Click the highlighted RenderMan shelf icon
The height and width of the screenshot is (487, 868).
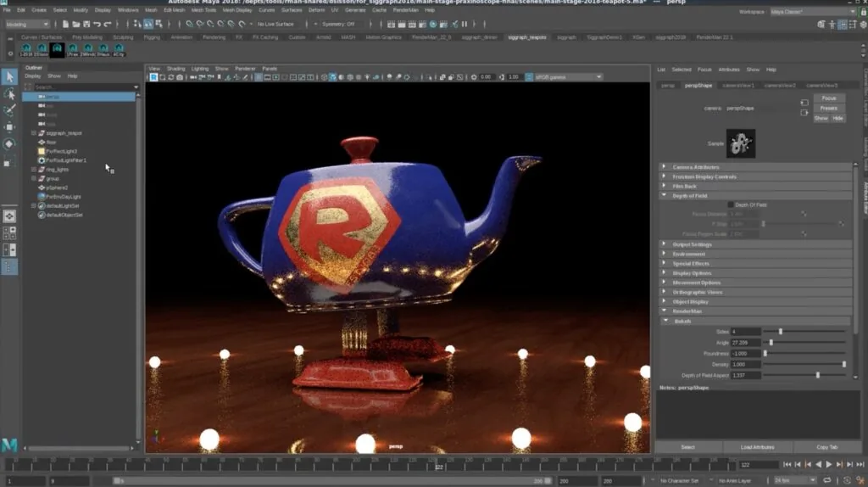[x=57, y=50]
